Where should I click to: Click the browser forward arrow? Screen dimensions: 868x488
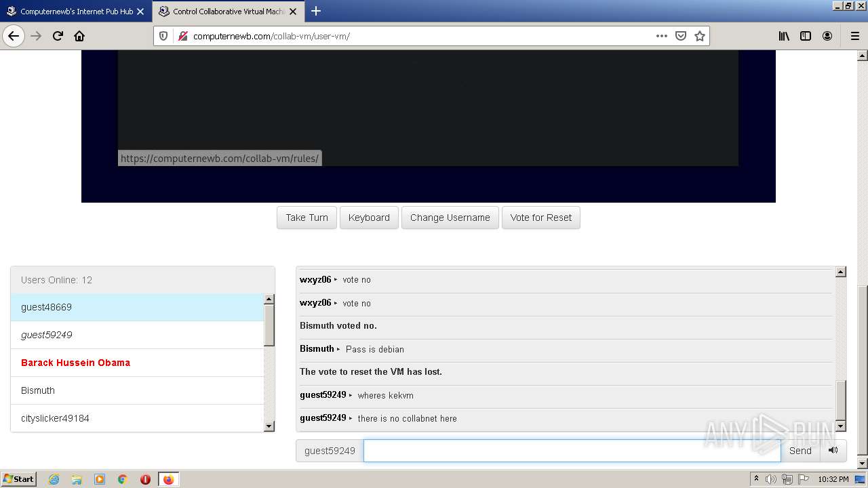(36, 36)
